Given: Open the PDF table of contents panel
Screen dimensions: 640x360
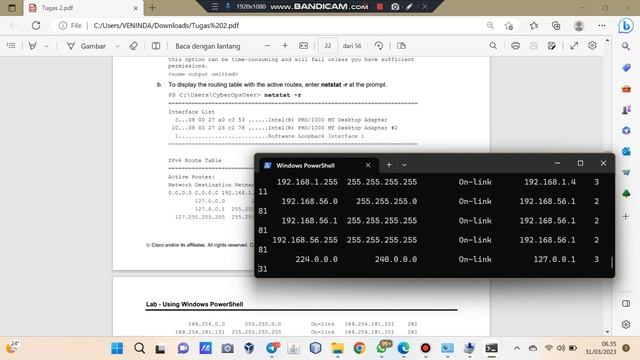Looking at the screenshot, I should pyautogui.click(x=11, y=46).
